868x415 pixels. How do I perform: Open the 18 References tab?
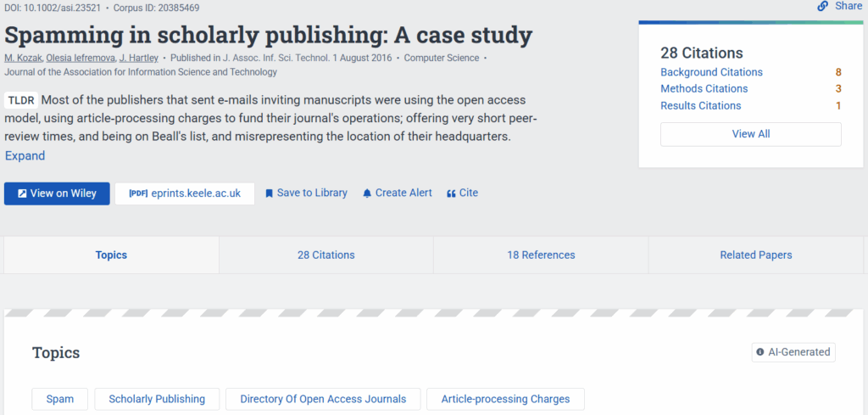pos(541,255)
